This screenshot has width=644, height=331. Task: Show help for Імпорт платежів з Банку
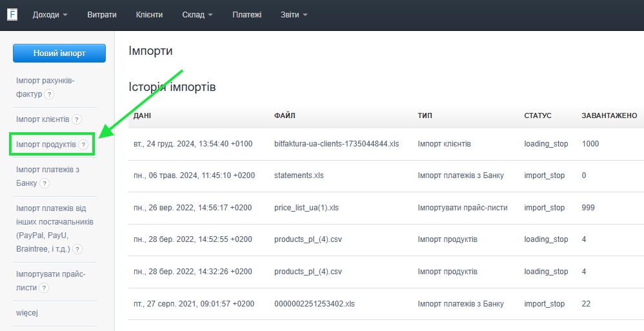(x=45, y=183)
